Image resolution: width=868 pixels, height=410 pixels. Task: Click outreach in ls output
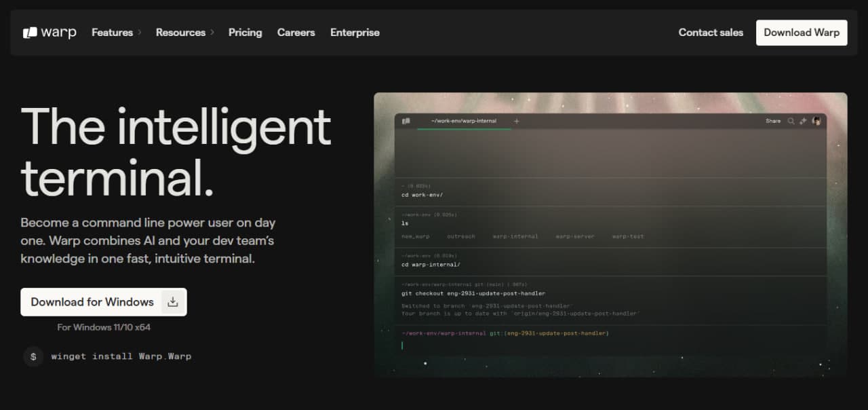click(x=461, y=236)
